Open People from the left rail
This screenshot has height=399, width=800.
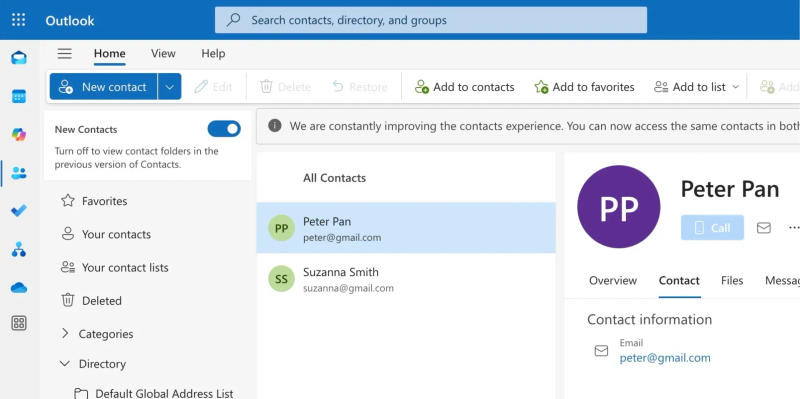coord(19,173)
